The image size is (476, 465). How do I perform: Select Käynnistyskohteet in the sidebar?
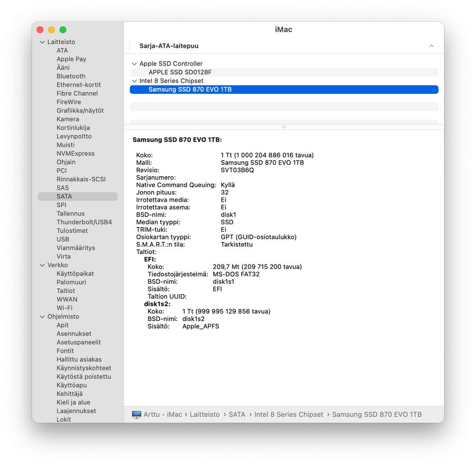pyautogui.click(x=84, y=368)
